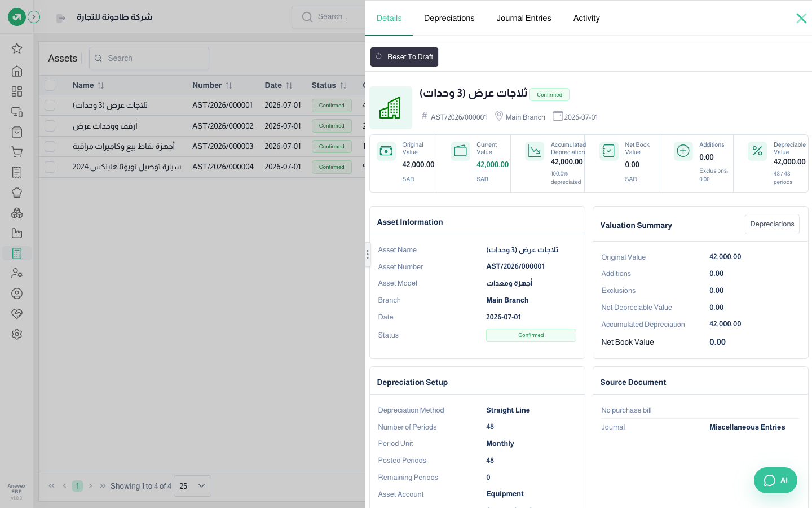Open the settings gear icon in sidebar
The height and width of the screenshot is (508, 812).
tap(17, 334)
